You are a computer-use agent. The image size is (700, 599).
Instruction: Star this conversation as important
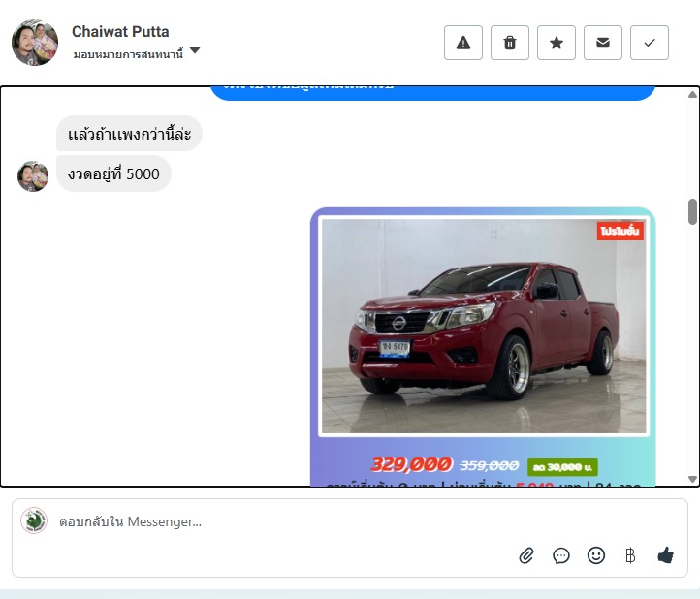coord(557,43)
